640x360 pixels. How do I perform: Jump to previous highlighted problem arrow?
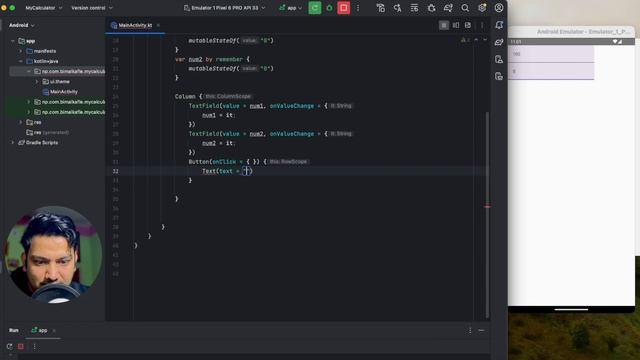(x=476, y=40)
